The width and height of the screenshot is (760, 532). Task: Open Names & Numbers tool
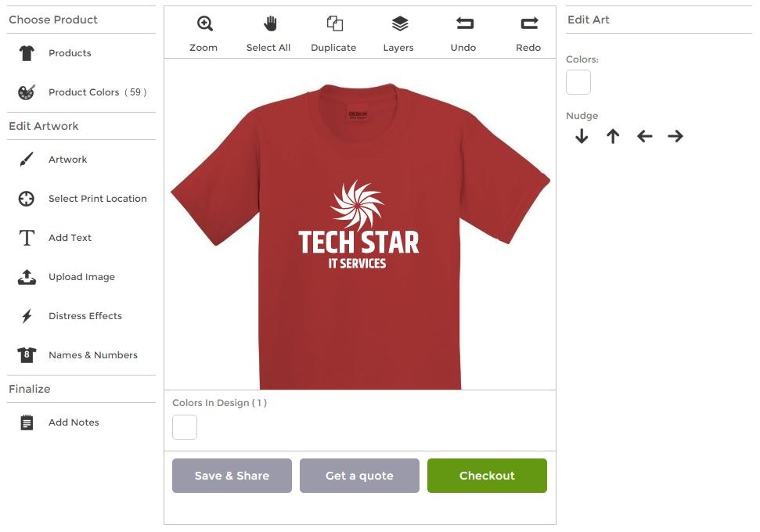[26, 354]
